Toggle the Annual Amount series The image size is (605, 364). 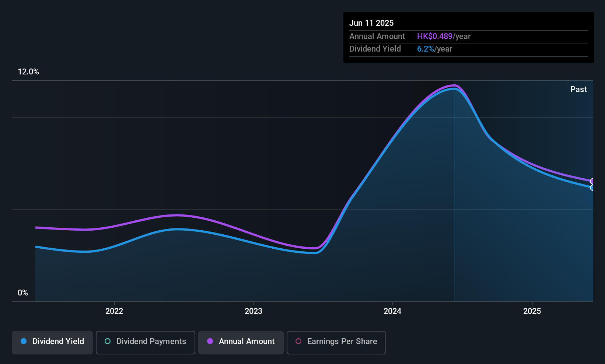241,343
